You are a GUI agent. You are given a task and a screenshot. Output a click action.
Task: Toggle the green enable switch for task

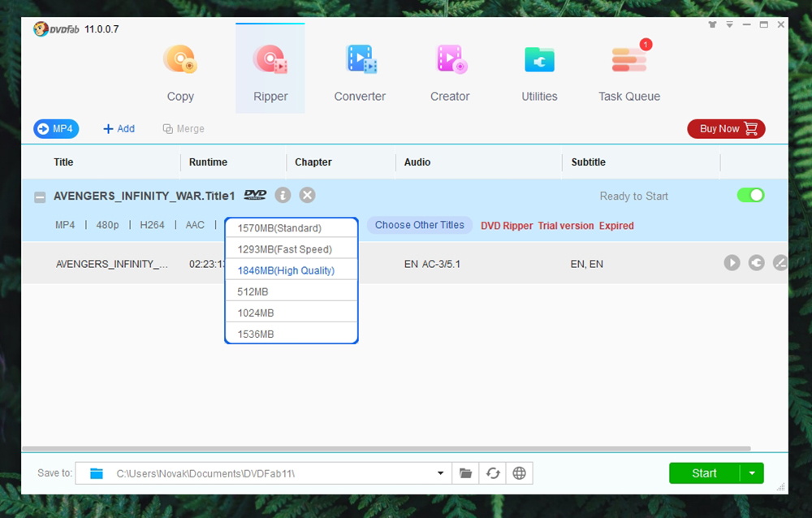[x=750, y=196]
